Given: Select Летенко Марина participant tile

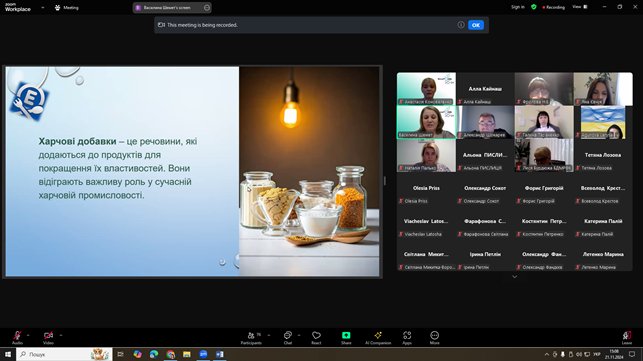Looking at the screenshot, I should pos(603,254).
